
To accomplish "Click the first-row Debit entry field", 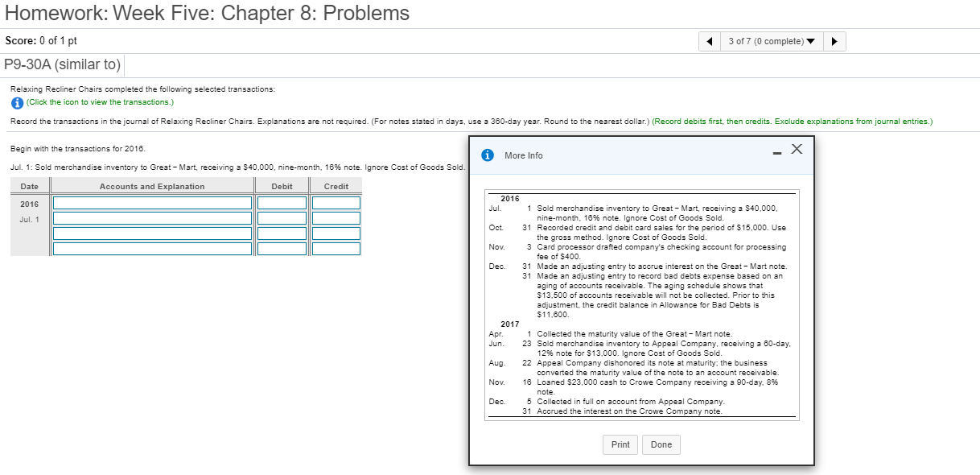I will pyautogui.click(x=281, y=204).
